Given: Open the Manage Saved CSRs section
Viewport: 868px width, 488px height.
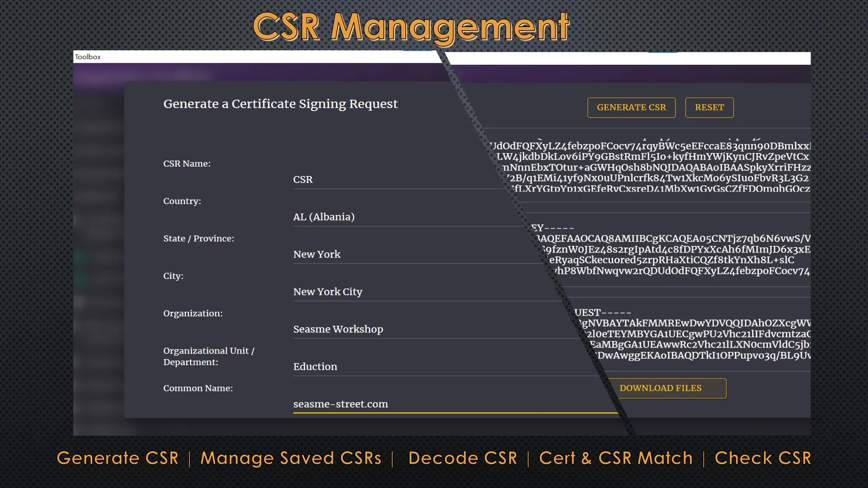Looking at the screenshot, I should click(x=291, y=458).
